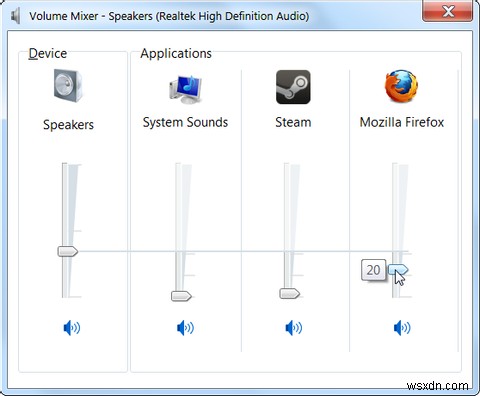Click the Mozilla Firefox volume slider handle

coord(398,269)
